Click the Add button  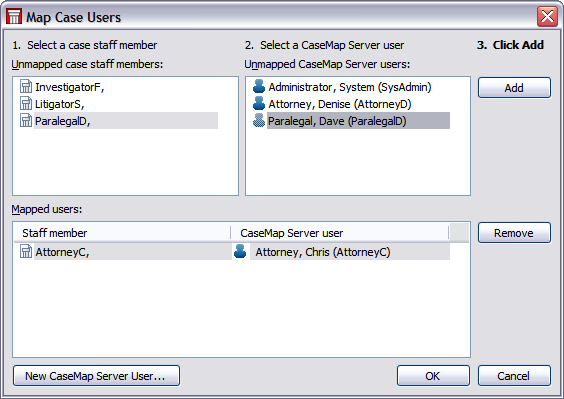(x=514, y=87)
